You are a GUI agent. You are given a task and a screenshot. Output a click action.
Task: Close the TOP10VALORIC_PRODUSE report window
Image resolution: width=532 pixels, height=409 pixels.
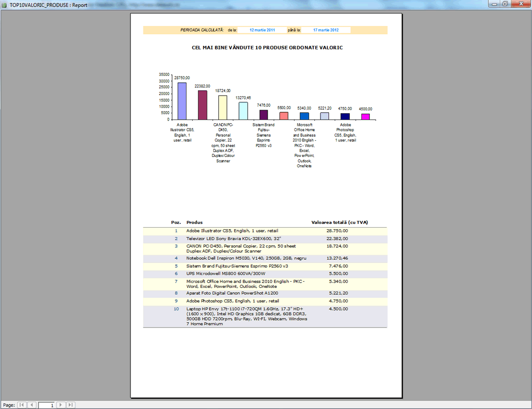(521, 4)
